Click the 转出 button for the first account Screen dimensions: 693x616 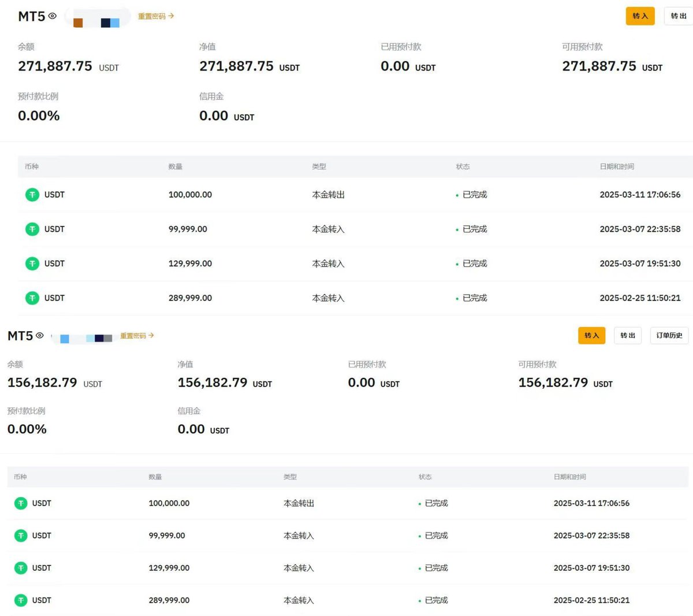point(678,16)
